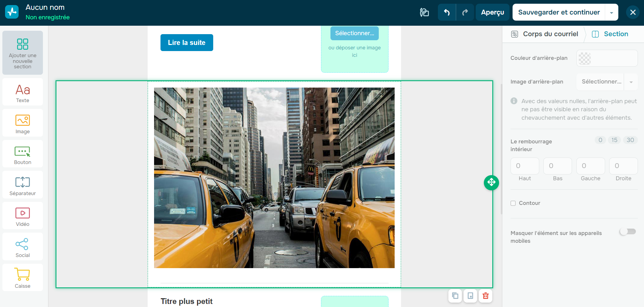644x307 pixels.
Task: Click the Haut padding input field
Action: point(525,166)
